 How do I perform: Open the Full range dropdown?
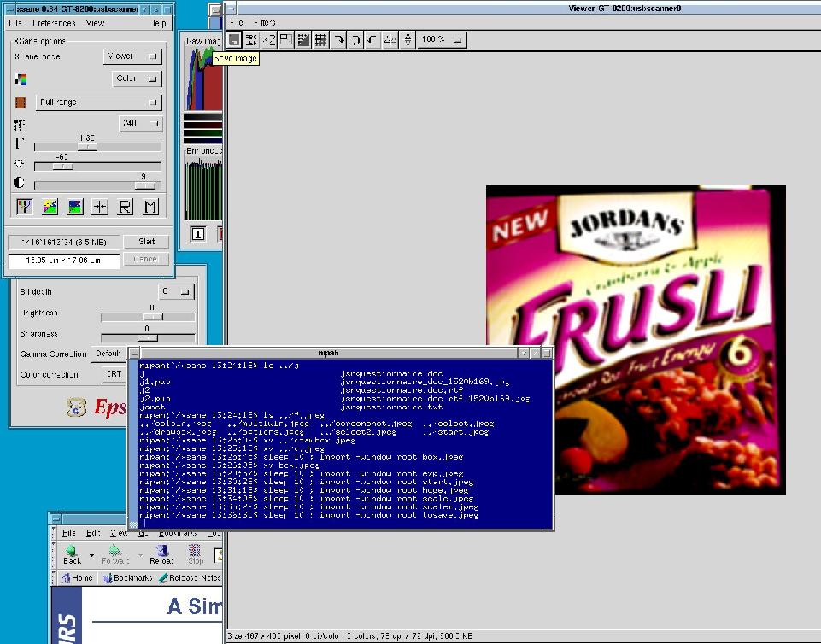(x=98, y=102)
